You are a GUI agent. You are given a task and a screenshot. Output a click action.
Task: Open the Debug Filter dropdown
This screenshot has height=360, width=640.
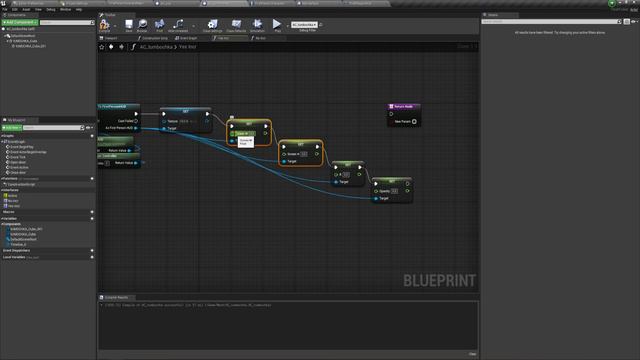[304, 25]
